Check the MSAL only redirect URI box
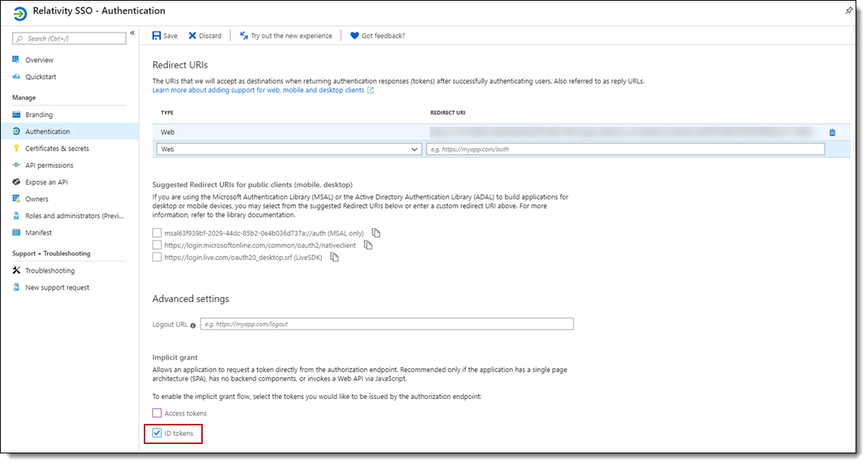868x465 pixels. click(157, 233)
